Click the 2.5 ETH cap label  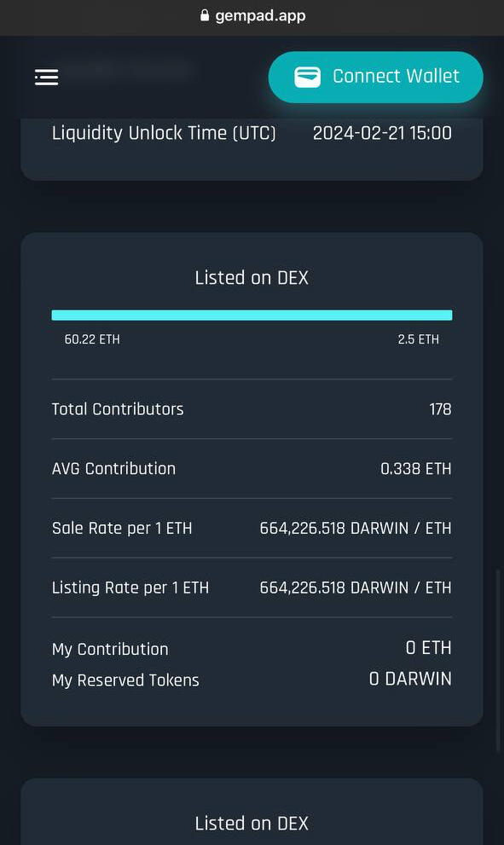tap(418, 339)
